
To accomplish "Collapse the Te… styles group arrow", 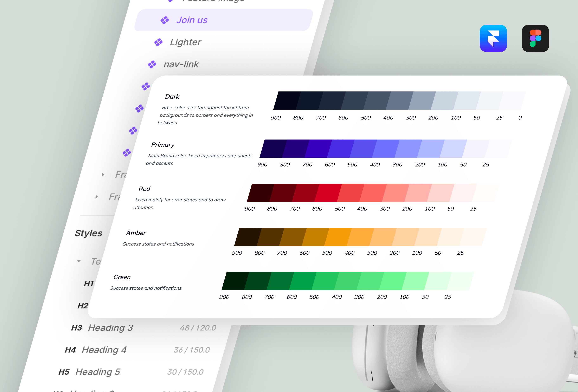I will point(79,261).
